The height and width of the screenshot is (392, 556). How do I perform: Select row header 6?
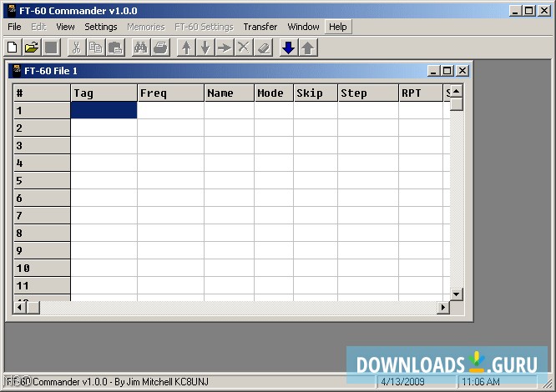(42, 198)
